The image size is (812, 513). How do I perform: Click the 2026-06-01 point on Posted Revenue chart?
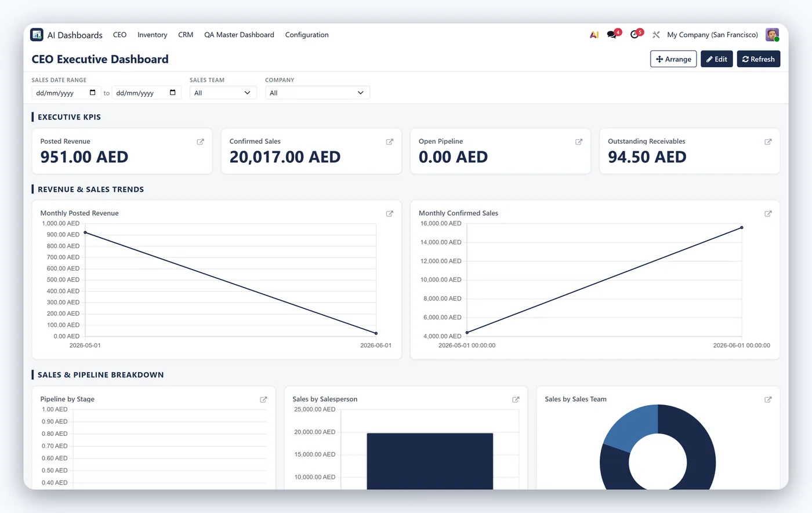(x=376, y=333)
